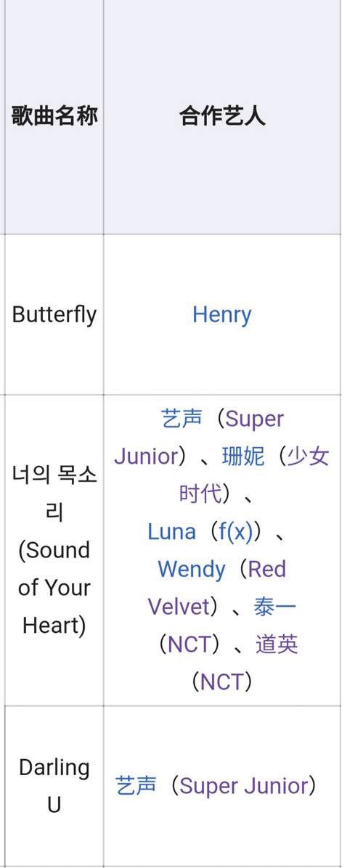Follow the Red Velvet group link
This screenshot has width=363, height=868.
(217, 589)
